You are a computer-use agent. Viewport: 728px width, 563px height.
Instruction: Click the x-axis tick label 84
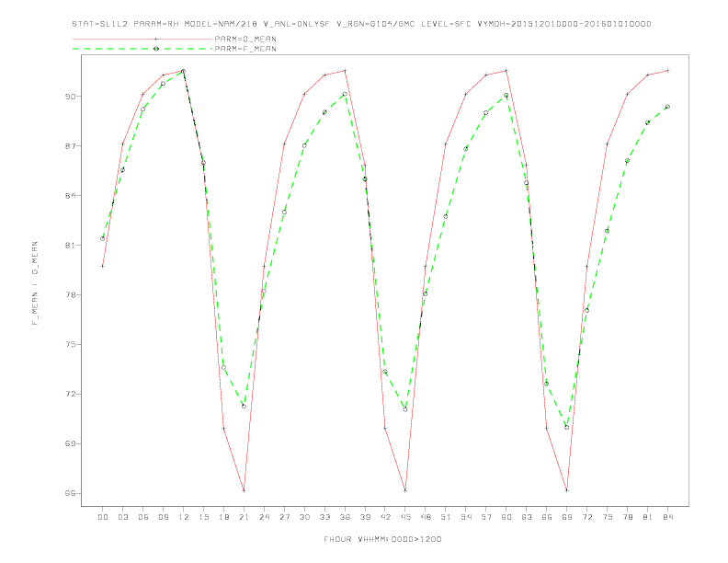pyautogui.click(x=667, y=517)
